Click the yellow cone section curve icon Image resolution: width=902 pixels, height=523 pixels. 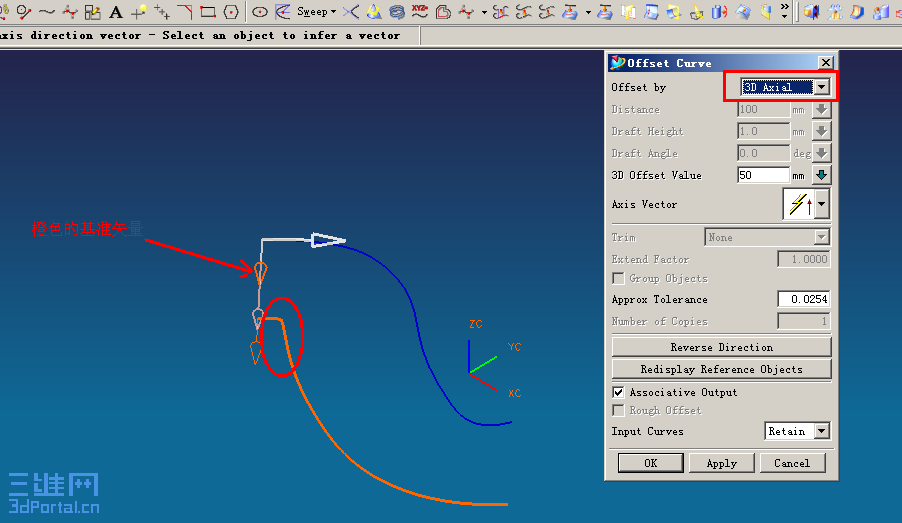point(374,12)
